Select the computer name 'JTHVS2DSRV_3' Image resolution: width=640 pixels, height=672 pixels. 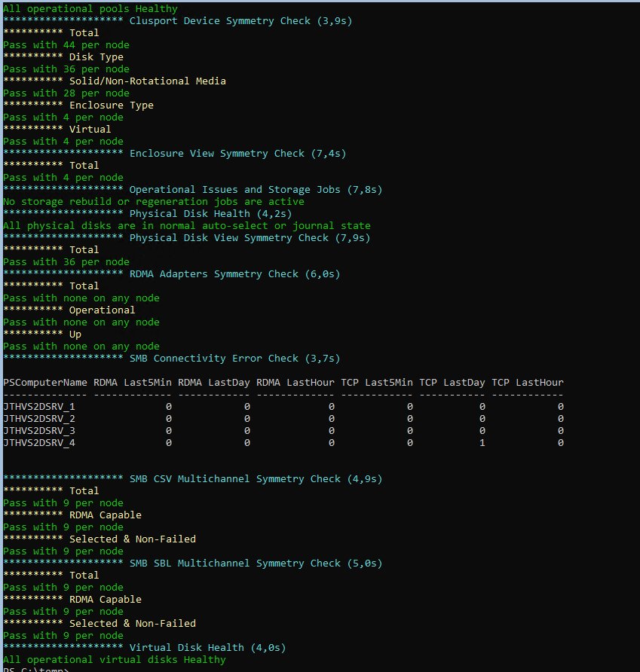[39, 431]
